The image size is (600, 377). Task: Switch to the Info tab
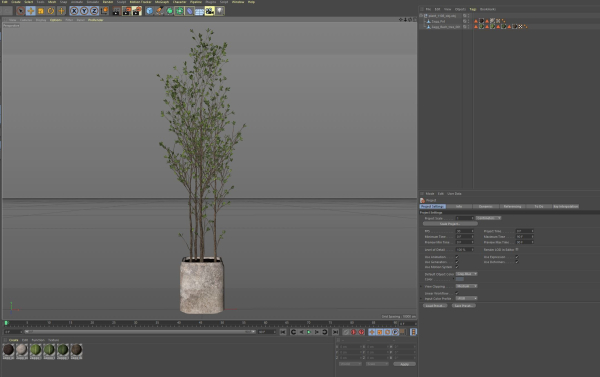coord(459,206)
